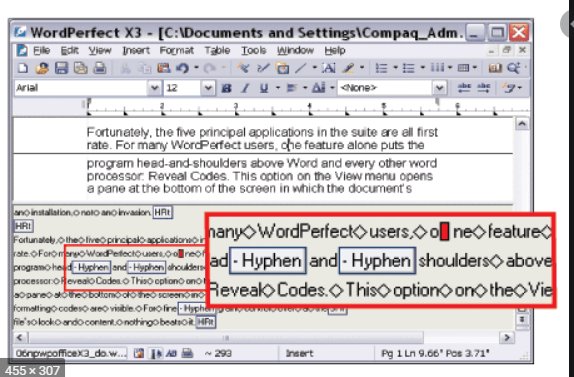This screenshot has height=377, width=574.
Task: Toggle Underline formatting
Action: coord(264,88)
